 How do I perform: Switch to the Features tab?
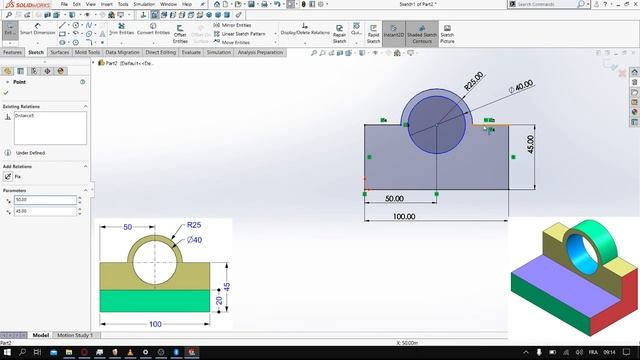(12, 52)
